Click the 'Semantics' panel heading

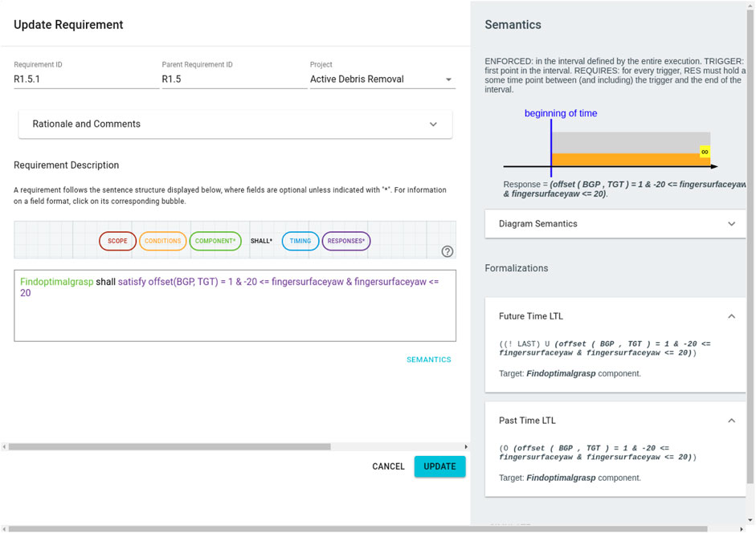click(513, 25)
